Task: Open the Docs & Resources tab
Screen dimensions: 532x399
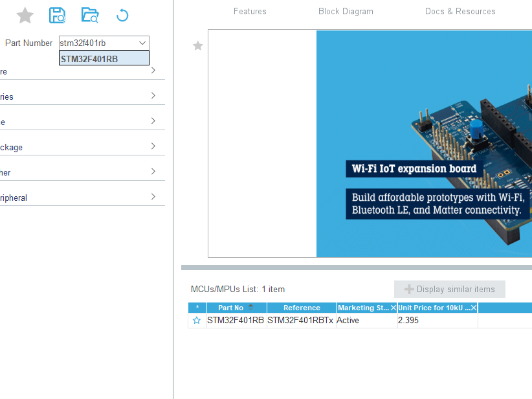Action: point(460,11)
